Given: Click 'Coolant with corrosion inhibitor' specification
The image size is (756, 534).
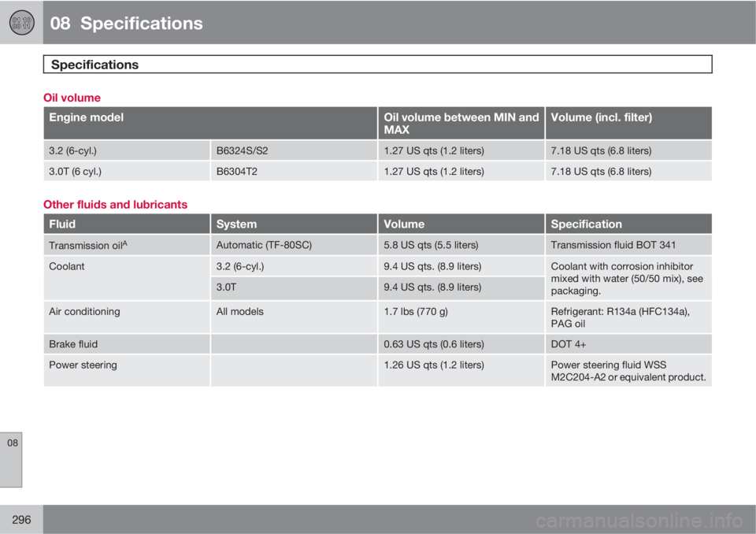Looking at the screenshot, I should click(628, 278).
